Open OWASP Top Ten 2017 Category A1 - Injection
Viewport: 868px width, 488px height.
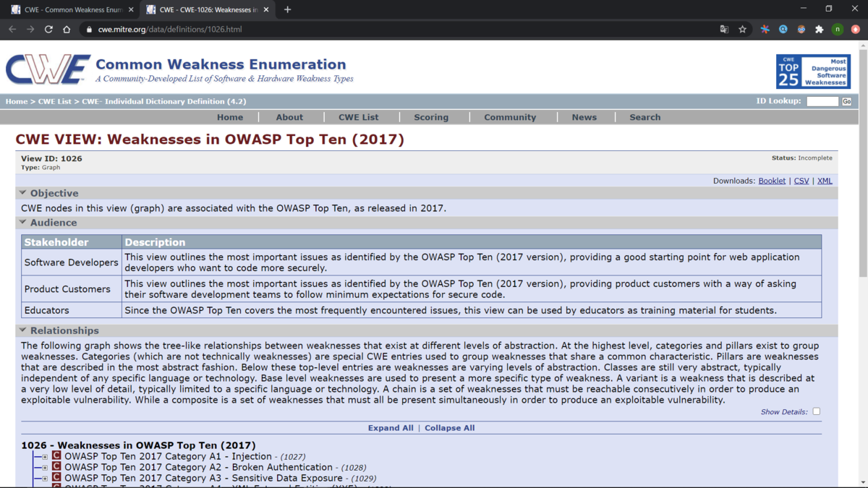point(168,456)
